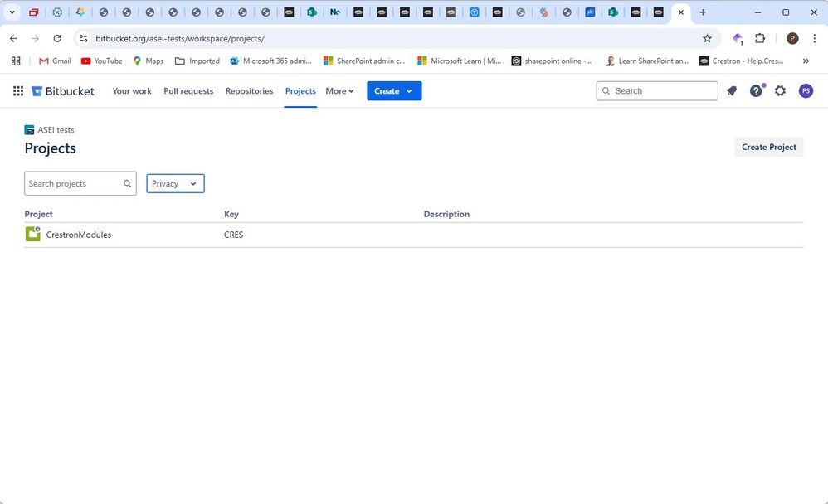This screenshot has height=504, width=828.
Task: Open the notifications megaphone icon
Action: 732,91
